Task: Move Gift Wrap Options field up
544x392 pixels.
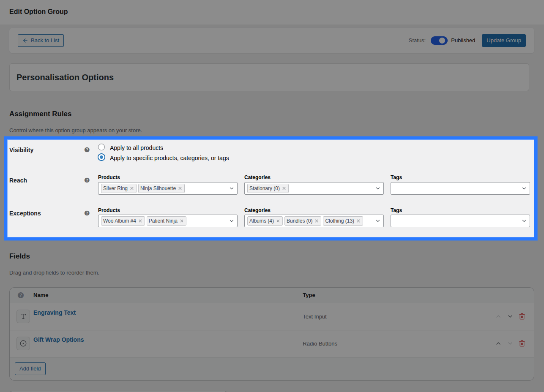Action: click(x=498, y=343)
